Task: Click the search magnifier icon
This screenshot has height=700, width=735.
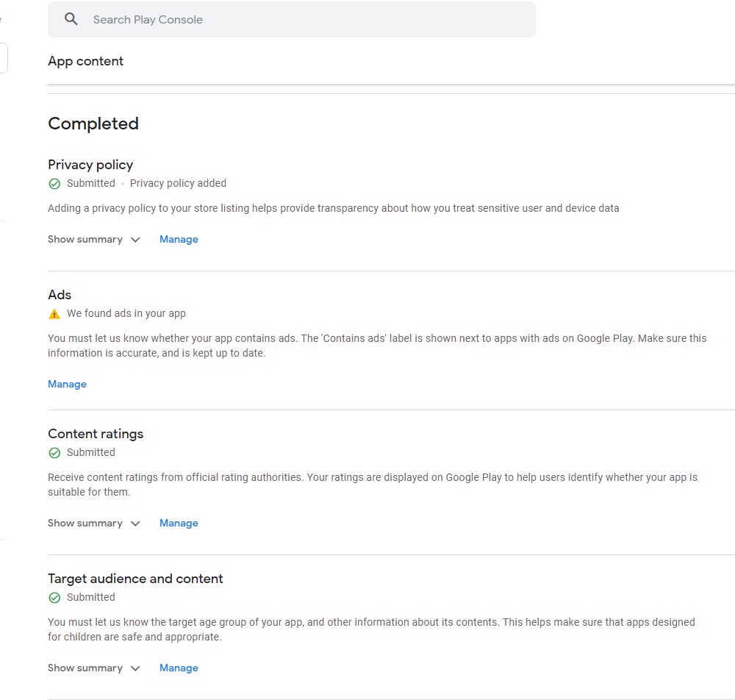Action: point(71,19)
